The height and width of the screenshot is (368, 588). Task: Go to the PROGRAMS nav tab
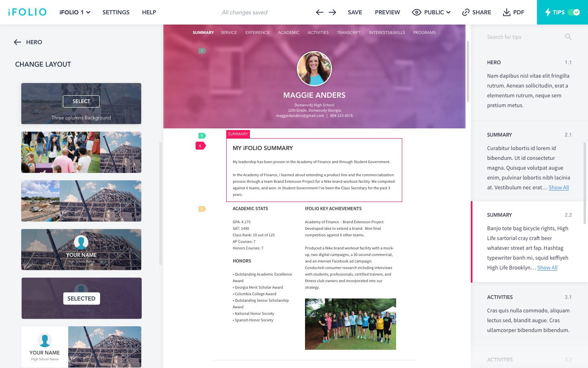tap(424, 33)
